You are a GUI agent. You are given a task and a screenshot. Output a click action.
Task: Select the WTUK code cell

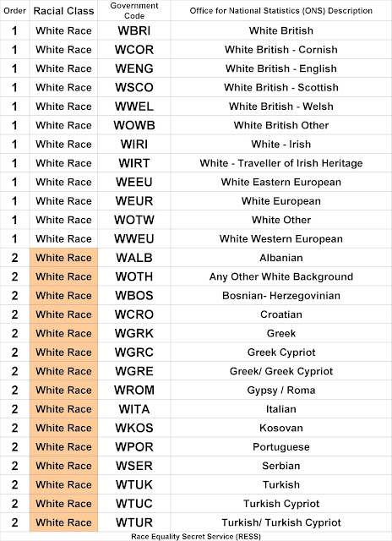[x=134, y=484]
